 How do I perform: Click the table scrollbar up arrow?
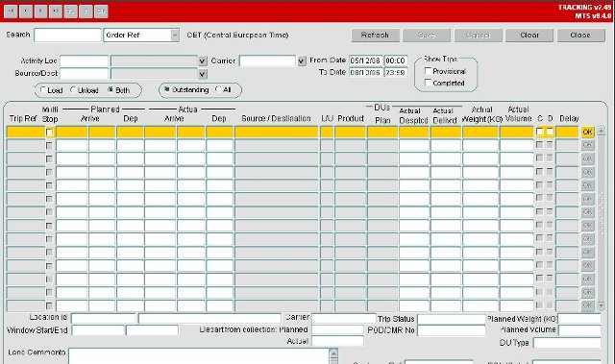pos(601,131)
